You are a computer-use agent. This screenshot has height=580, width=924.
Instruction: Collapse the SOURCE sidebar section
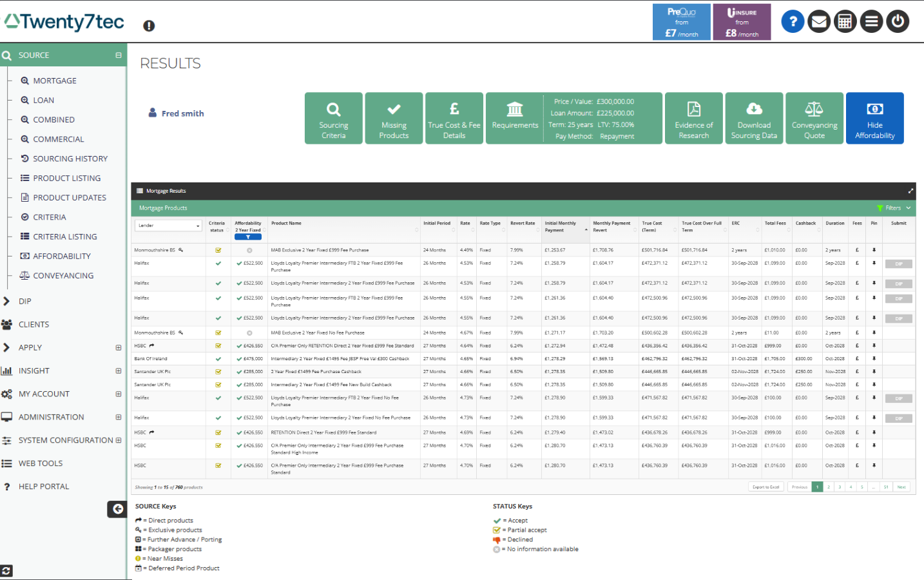tap(119, 55)
